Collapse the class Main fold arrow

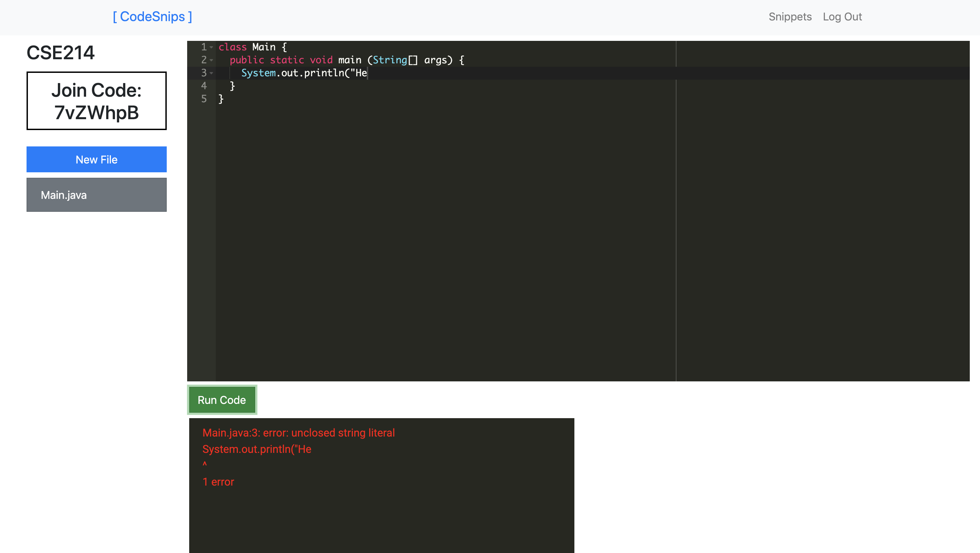click(211, 47)
